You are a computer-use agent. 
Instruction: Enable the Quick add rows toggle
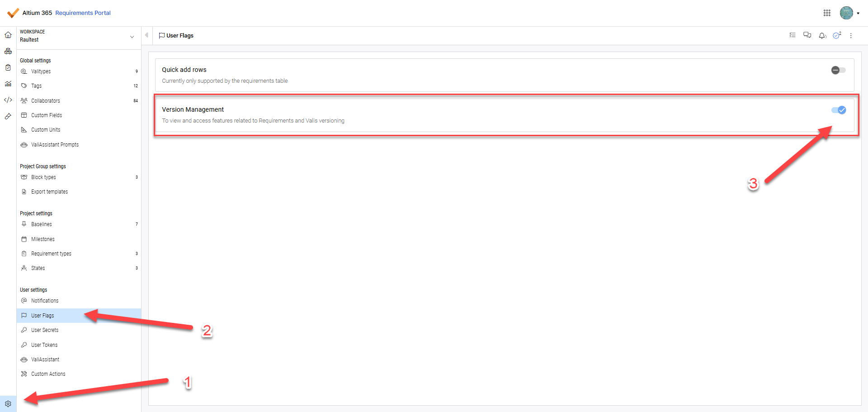pos(838,70)
